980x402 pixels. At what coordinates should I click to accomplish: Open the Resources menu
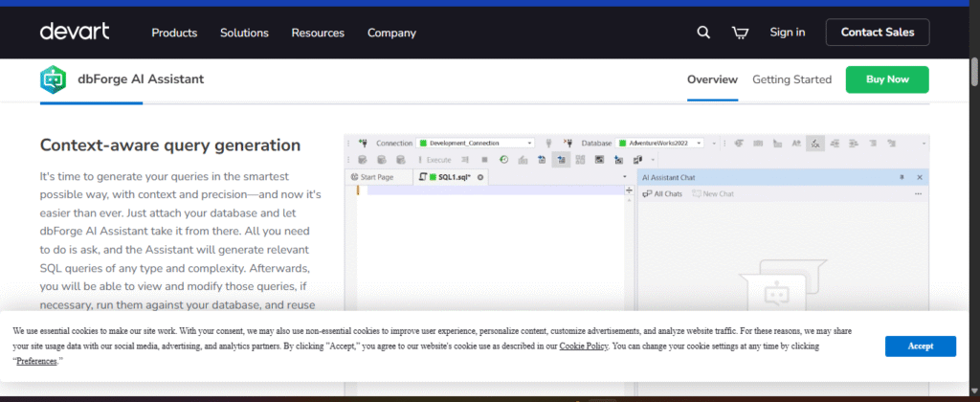pyautogui.click(x=318, y=33)
